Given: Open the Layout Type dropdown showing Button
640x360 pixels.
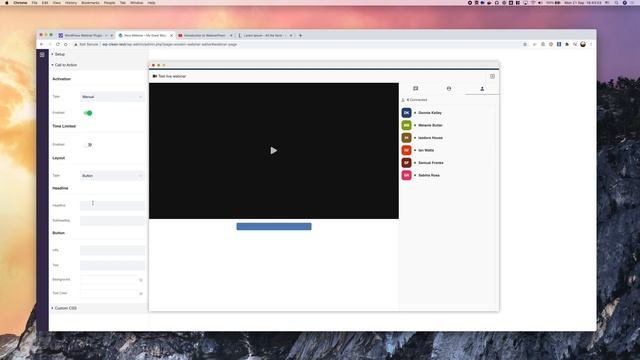Looking at the screenshot, I should 112,176.
